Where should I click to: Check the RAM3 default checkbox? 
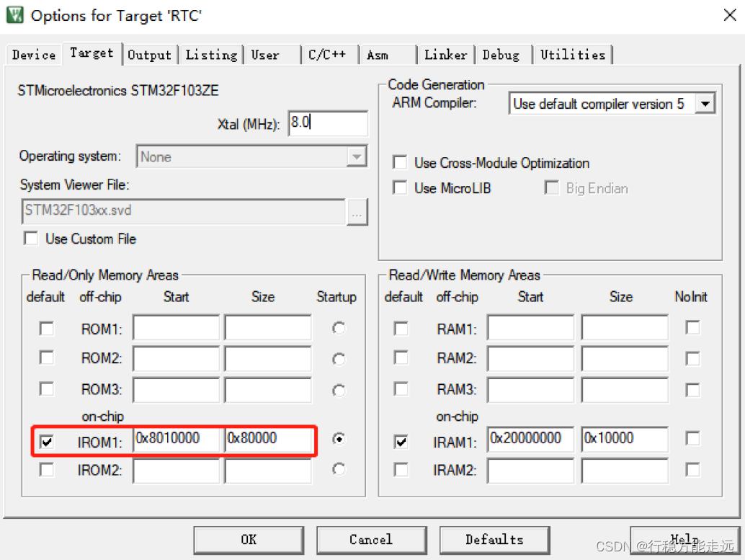401,389
